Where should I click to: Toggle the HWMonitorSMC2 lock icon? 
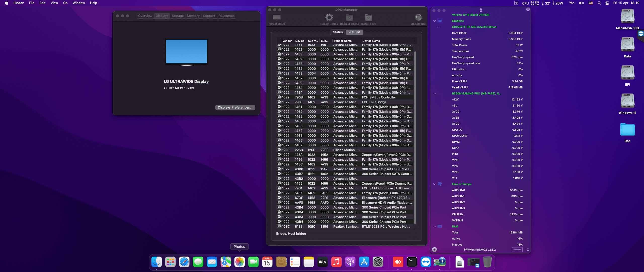tap(528, 250)
